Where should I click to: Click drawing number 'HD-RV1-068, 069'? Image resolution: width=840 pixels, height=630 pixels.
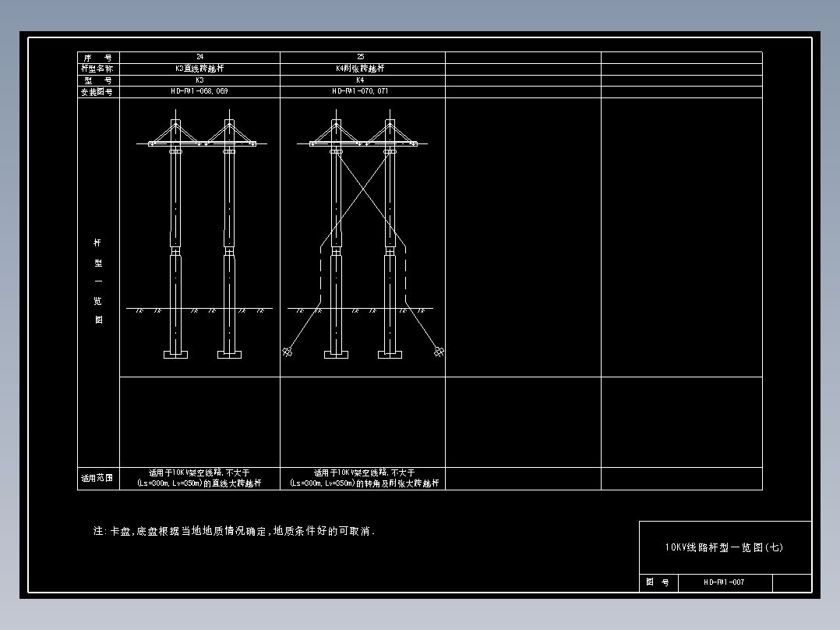pyautogui.click(x=199, y=91)
